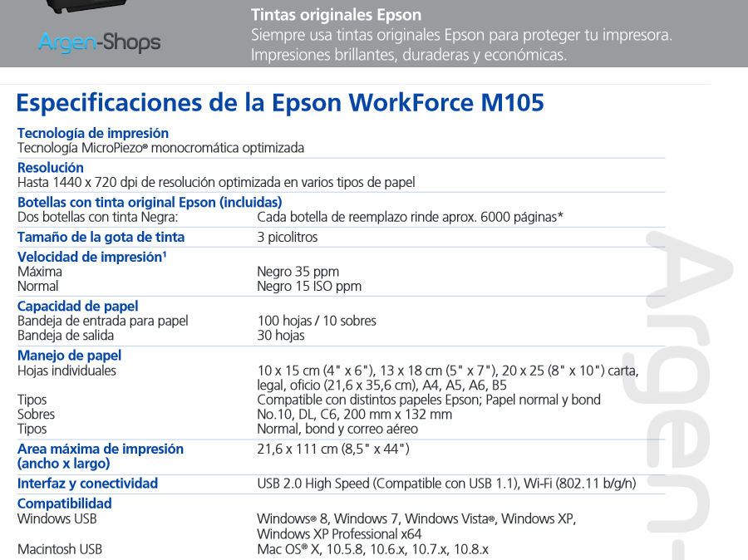The image size is (748, 560).
Task: Click 'No.10, DL, C6, 200 mm x 132 mm' value
Action: coord(354,415)
